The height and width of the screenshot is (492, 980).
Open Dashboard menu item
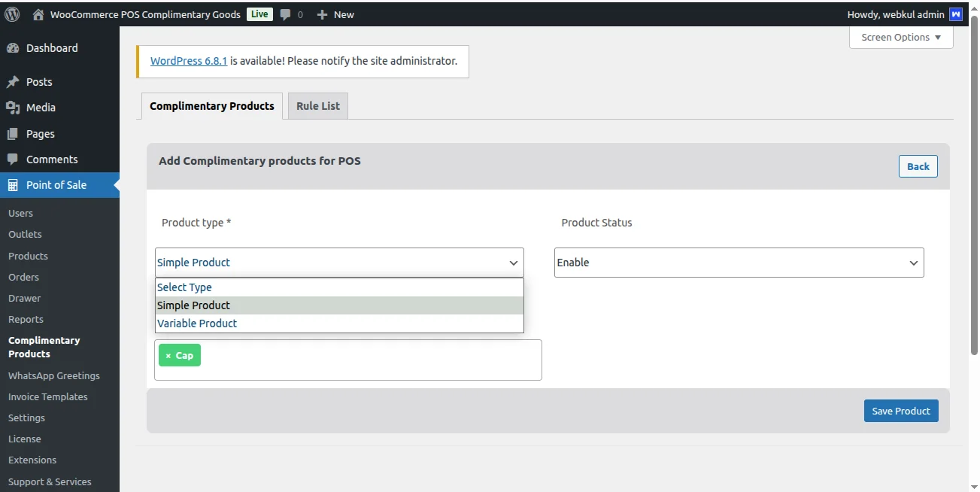(x=59, y=48)
